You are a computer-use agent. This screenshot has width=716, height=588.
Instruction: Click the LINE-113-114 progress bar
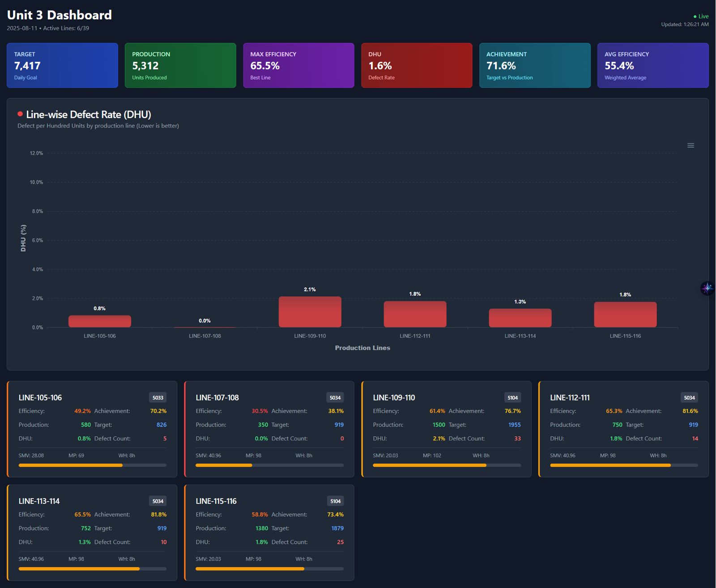(92, 569)
